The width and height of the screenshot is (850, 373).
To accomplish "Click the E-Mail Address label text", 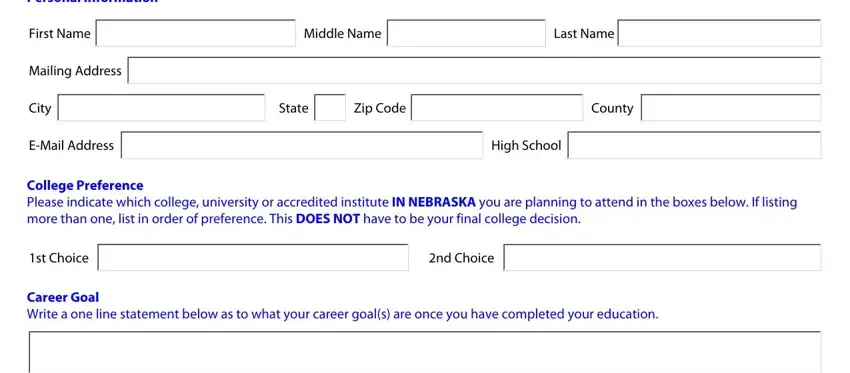I will 72,145.
